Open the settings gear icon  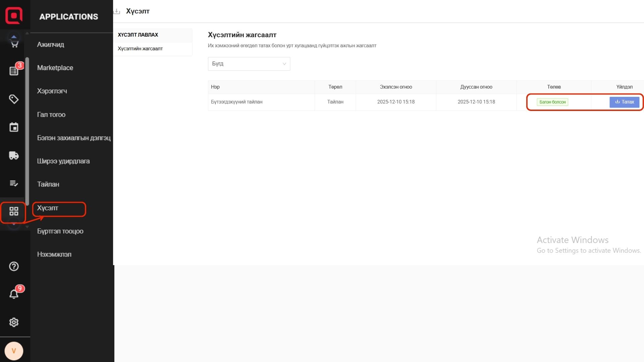click(14, 322)
